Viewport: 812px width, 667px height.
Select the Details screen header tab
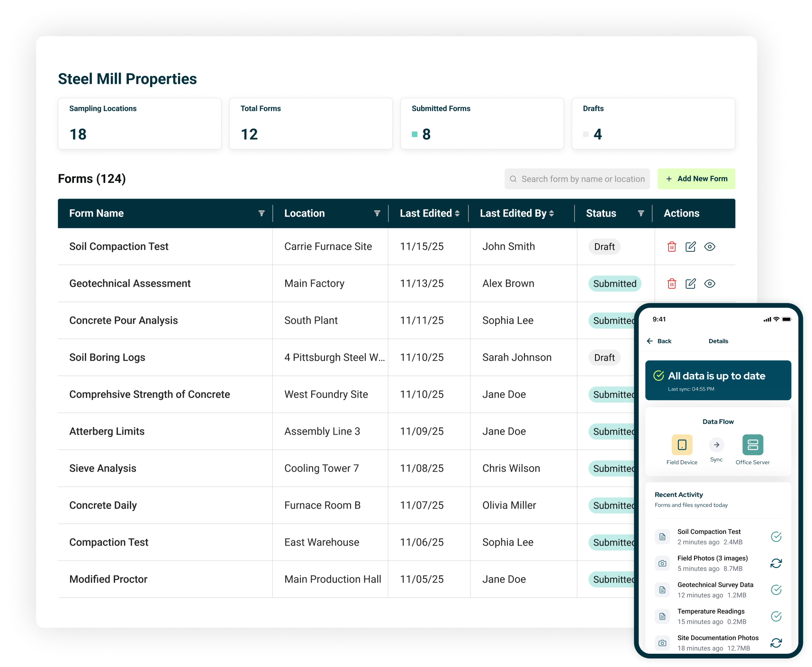[x=718, y=341]
